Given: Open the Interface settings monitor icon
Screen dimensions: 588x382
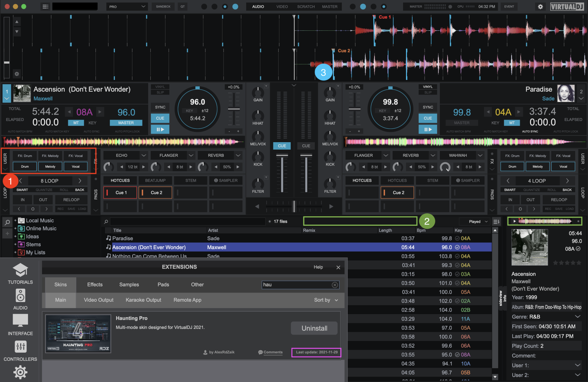Looking at the screenshot, I should click(21, 321).
